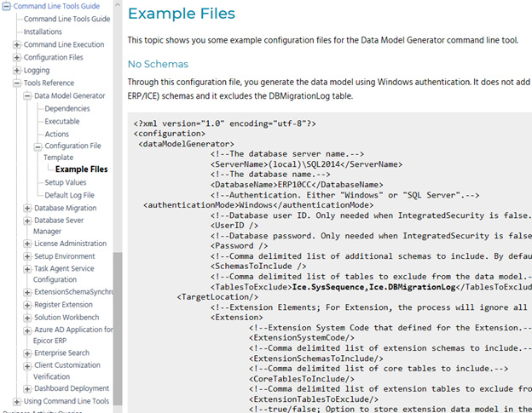Open the Dashboard Deployment topic
532x413 pixels.
(x=72, y=388)
